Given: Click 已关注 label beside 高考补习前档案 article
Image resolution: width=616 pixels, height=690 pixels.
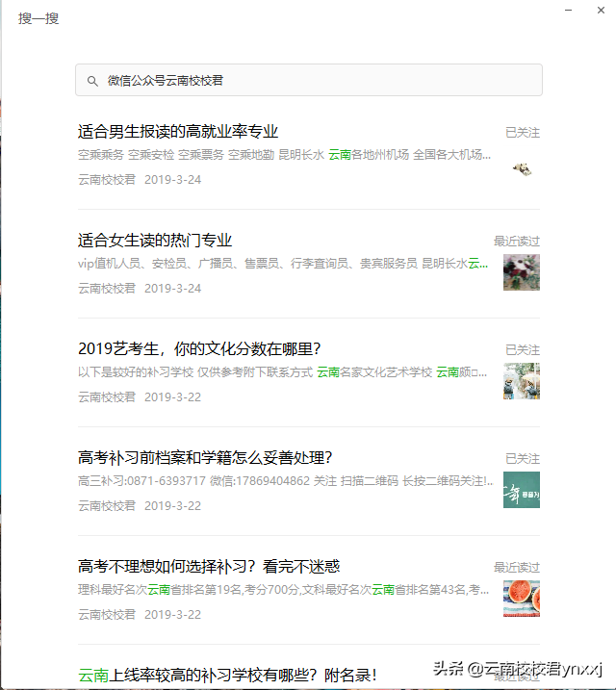Looking at the screenshot, I should click(523, 458).
